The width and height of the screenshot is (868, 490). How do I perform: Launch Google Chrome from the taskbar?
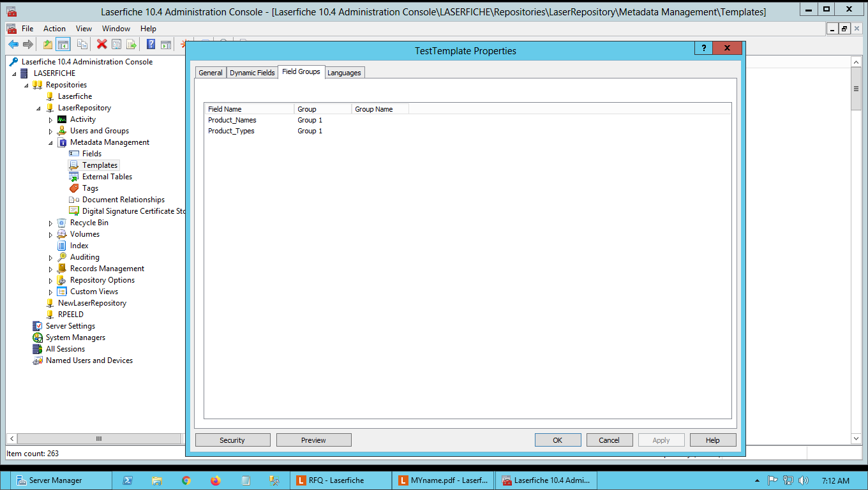pyautogui.click(x=186, y=480)
